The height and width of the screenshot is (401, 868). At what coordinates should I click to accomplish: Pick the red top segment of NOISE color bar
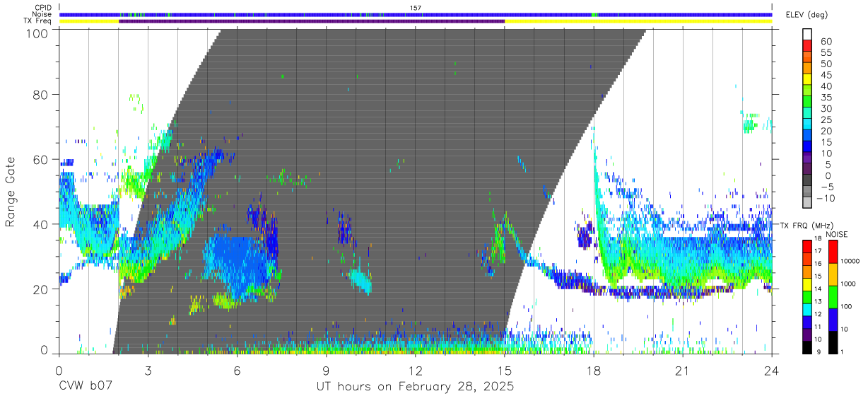pos(832,252)
